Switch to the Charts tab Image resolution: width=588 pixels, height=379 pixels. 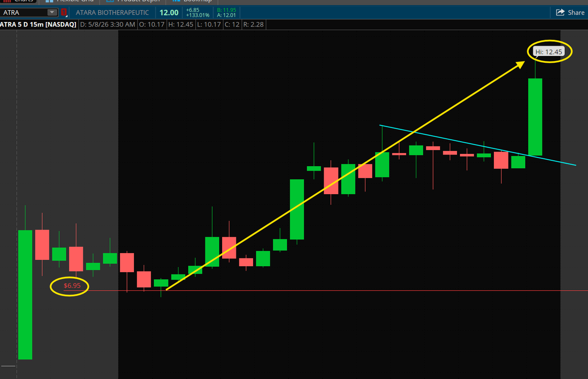18,1
